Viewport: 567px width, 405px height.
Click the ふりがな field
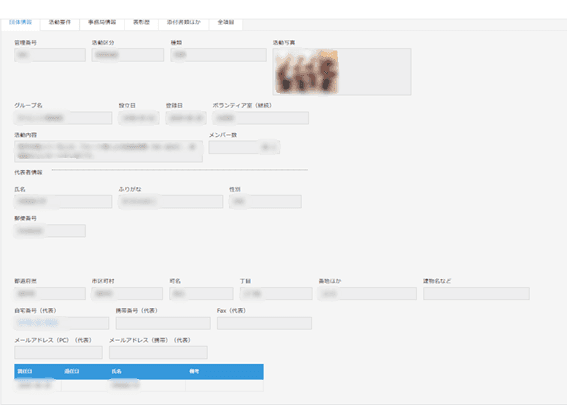click(171, 201)
